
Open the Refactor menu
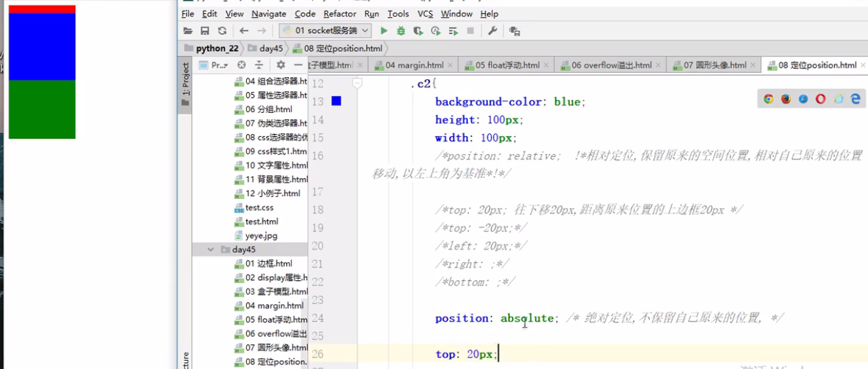click(x=340, y=14)
